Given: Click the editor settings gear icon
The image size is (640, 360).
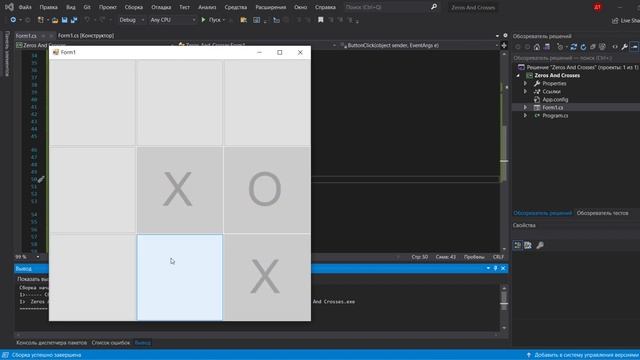Looking at the screenshot, I should (x=505, y=36).
